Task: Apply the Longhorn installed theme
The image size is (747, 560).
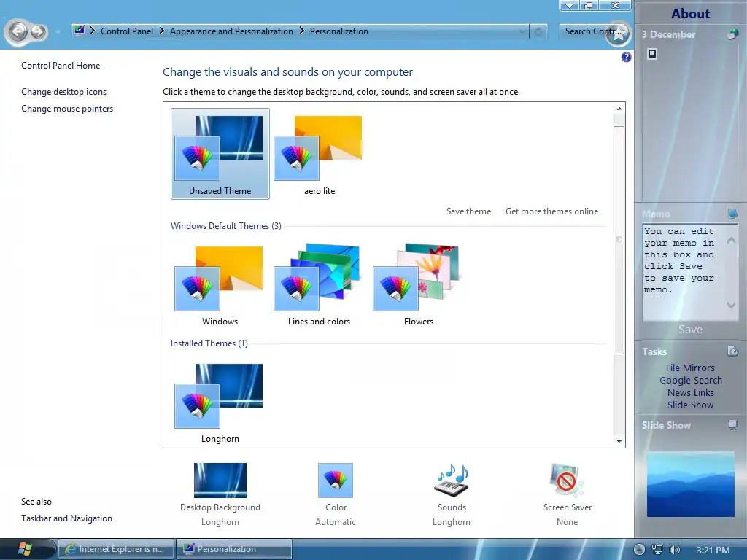Action: [x=220, y=402]
